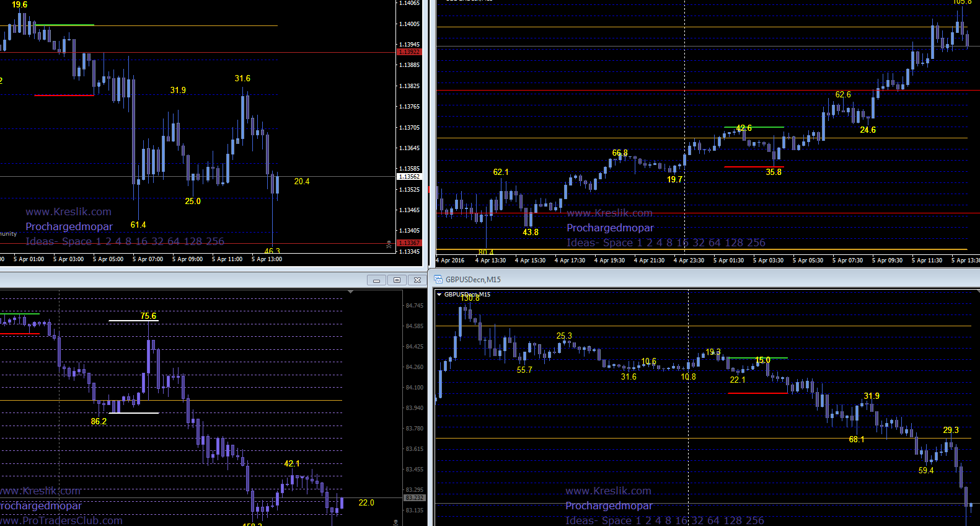Select the GBPUSDecn,M15 window title text
Image resolution: width=980 pixels, height=526 pixels.
point(473,280)
